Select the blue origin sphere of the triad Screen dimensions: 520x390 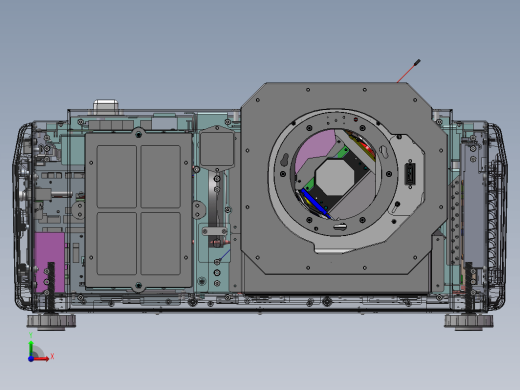pos(31,359)
